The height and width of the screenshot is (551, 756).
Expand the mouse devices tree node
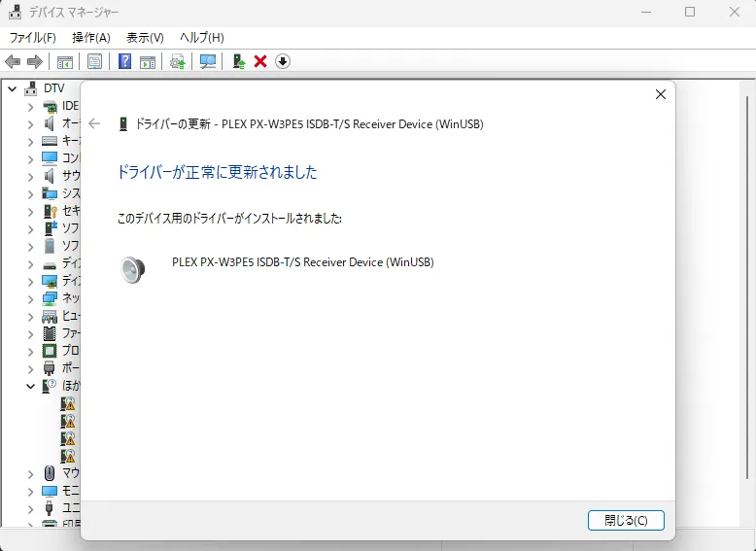point(30,473)
